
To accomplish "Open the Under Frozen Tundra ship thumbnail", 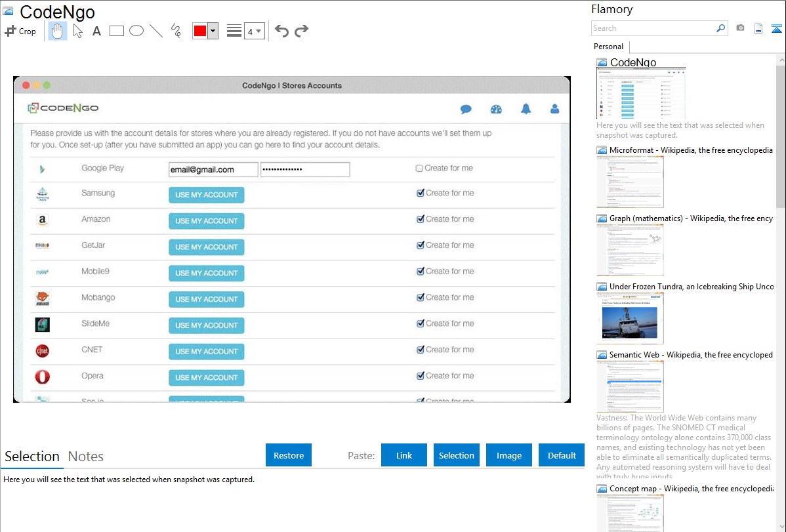I will click(630, 318).
